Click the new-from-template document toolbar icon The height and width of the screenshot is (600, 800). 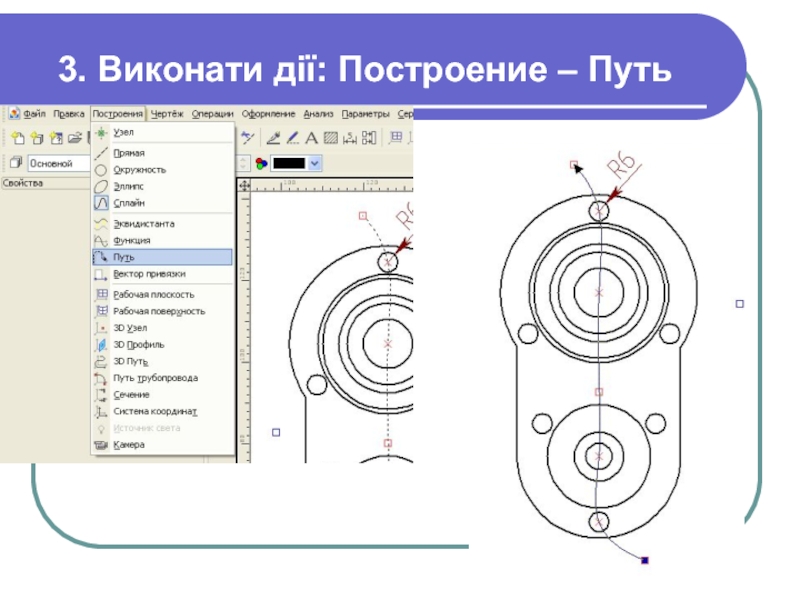click(56, 138)
